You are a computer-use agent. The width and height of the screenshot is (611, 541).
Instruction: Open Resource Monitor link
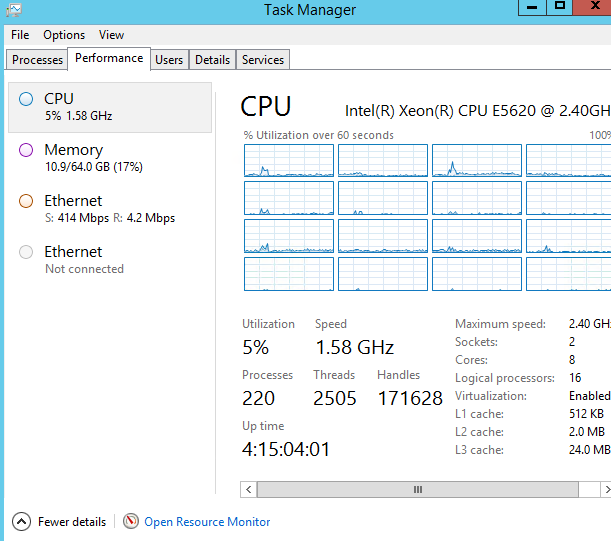207,522
